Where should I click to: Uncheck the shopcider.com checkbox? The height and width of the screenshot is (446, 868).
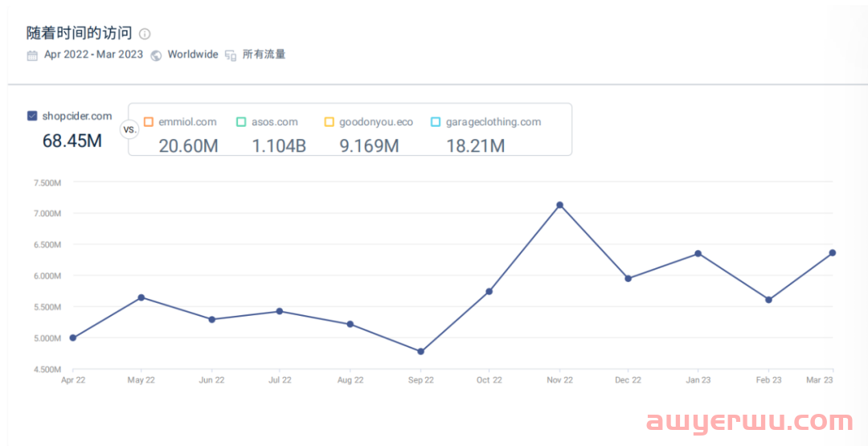(32, 117)
